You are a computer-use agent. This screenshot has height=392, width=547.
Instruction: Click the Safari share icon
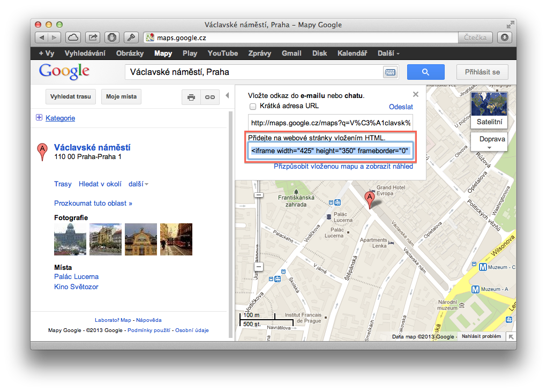point(93,37)
